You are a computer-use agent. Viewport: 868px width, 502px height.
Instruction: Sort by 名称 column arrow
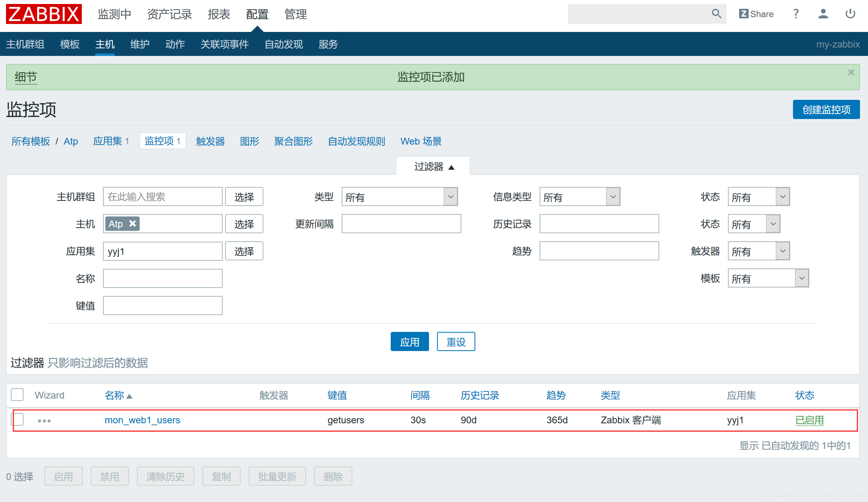click(129, 396)
